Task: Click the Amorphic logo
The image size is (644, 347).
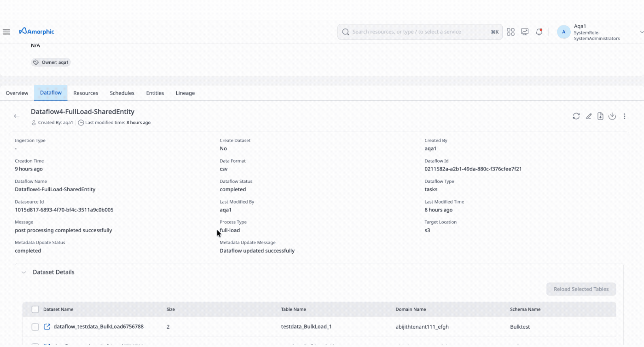Action: click(x=36, y=31)
